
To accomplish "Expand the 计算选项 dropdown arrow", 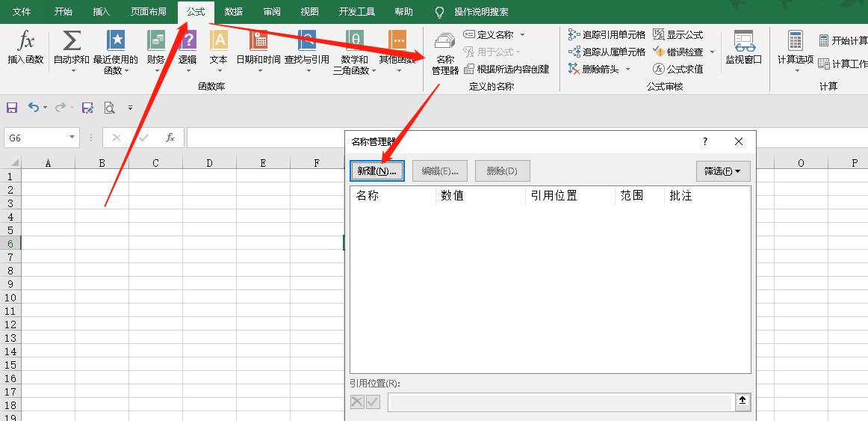I will pos(796,70).
